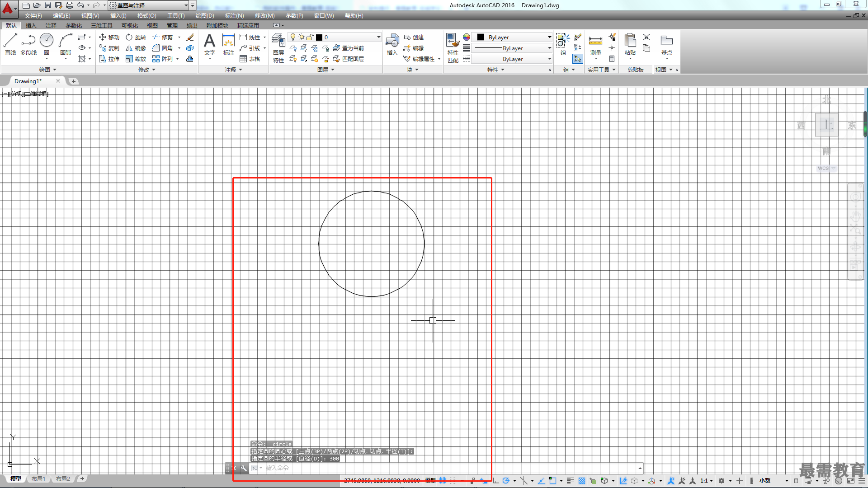Viewport: 868px width, 488px height.
Task: Click the 组 (Group) icon
Action: [x=563, y=44]
